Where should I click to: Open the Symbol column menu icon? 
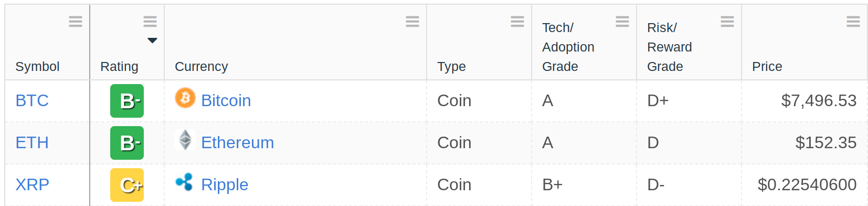click(x=76, y=22)
